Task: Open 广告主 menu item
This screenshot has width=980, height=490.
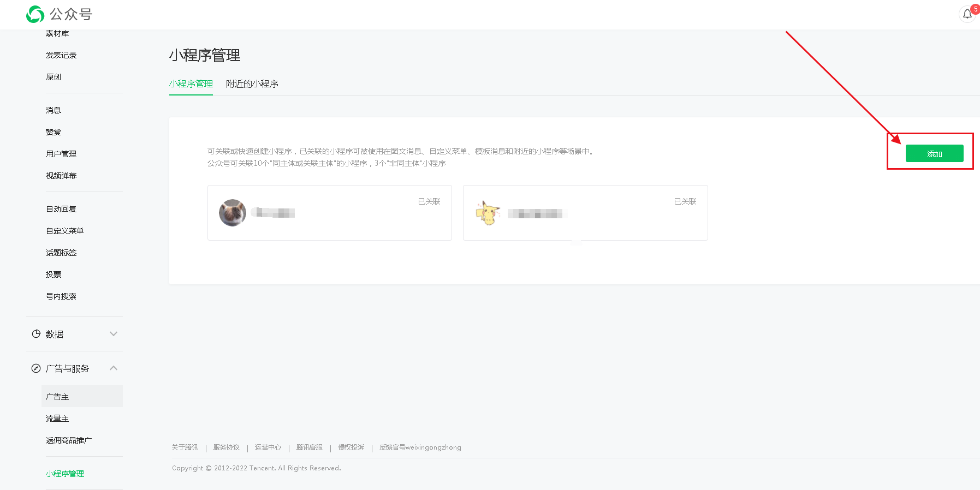Action: pyautogui.click(x=58, y=397)
